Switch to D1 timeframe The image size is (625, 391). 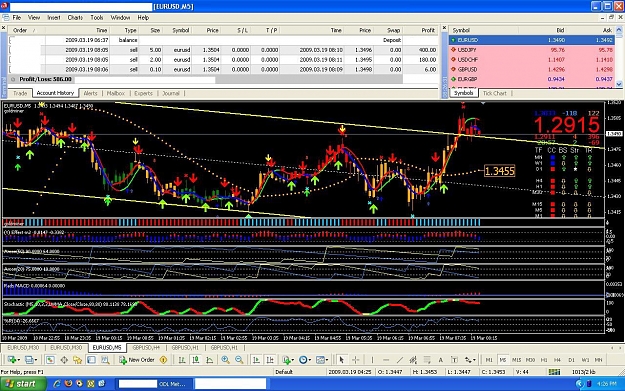pyautogui.click(x=571, y=360)
